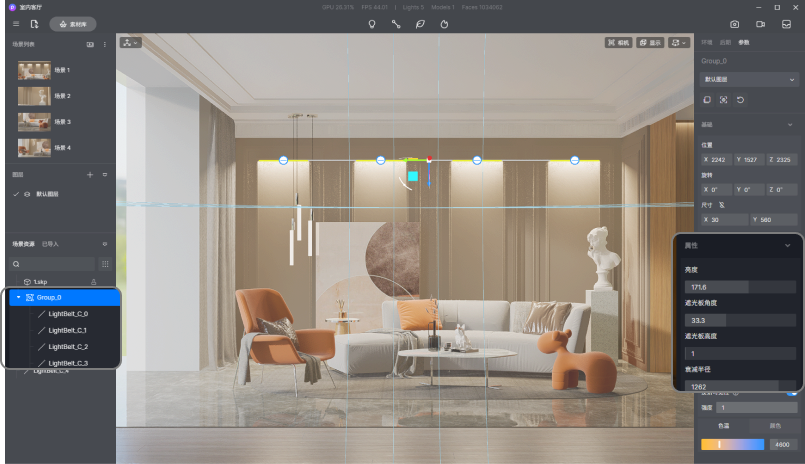Click the reset rotation arrow icon under Group_0
The height and width of the screenshot is (464, 805).
click(x=740, y=100)
